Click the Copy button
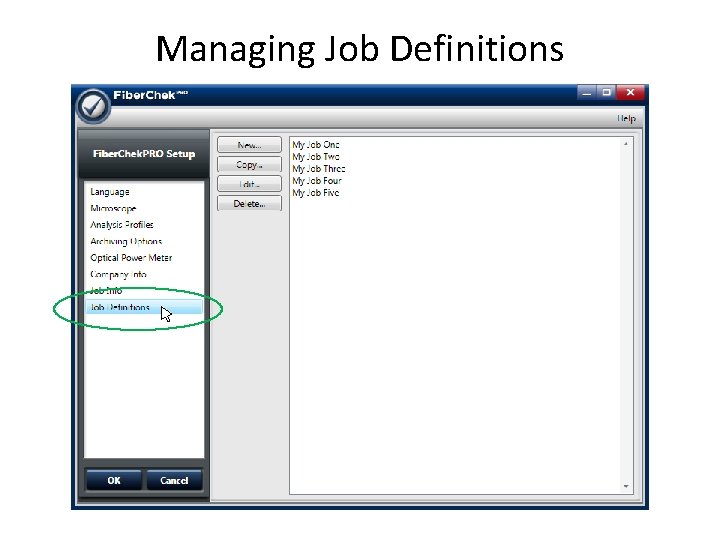 [249, 164]
